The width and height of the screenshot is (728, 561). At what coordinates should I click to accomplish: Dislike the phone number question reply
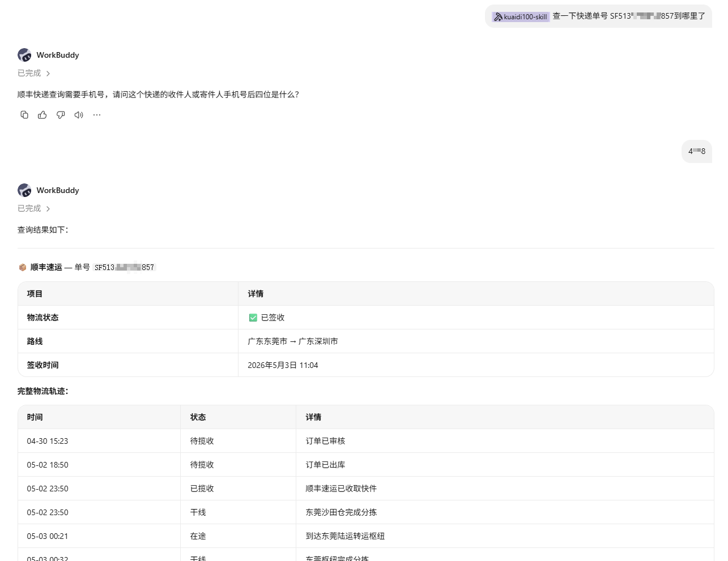[61, 115]
